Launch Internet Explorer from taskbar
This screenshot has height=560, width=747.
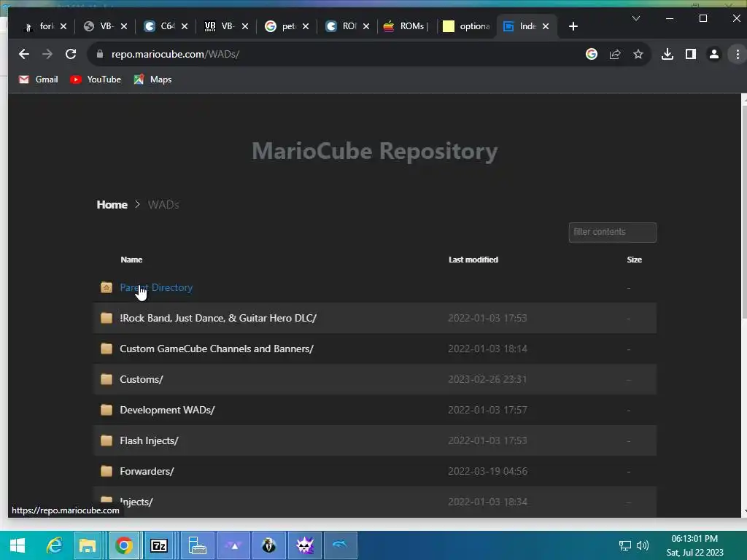54,545
